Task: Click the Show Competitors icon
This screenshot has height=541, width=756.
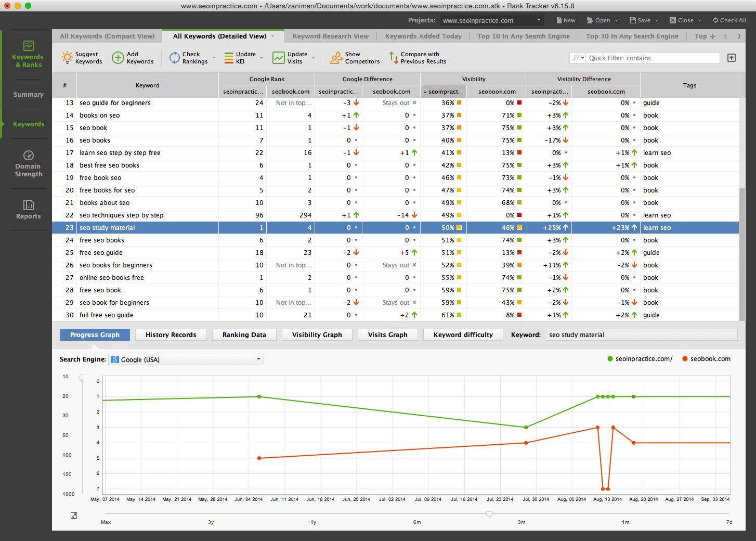Action: click(336, 58)
